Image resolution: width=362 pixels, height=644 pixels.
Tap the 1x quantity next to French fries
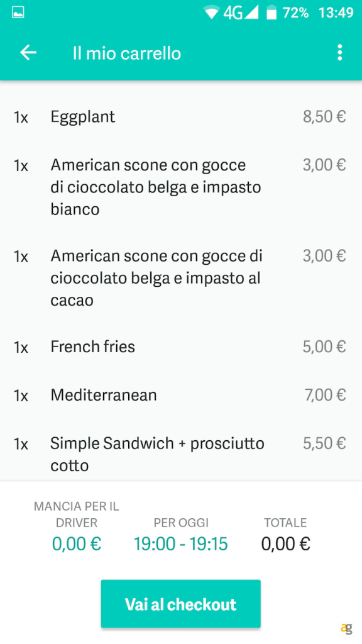[21, 347]
